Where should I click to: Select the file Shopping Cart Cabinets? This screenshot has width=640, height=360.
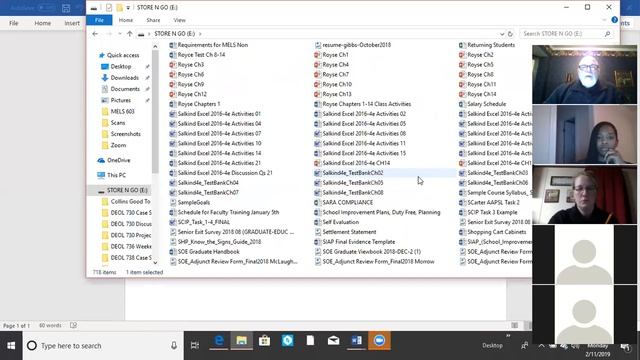pyautogui.click(x=496, y=232)
